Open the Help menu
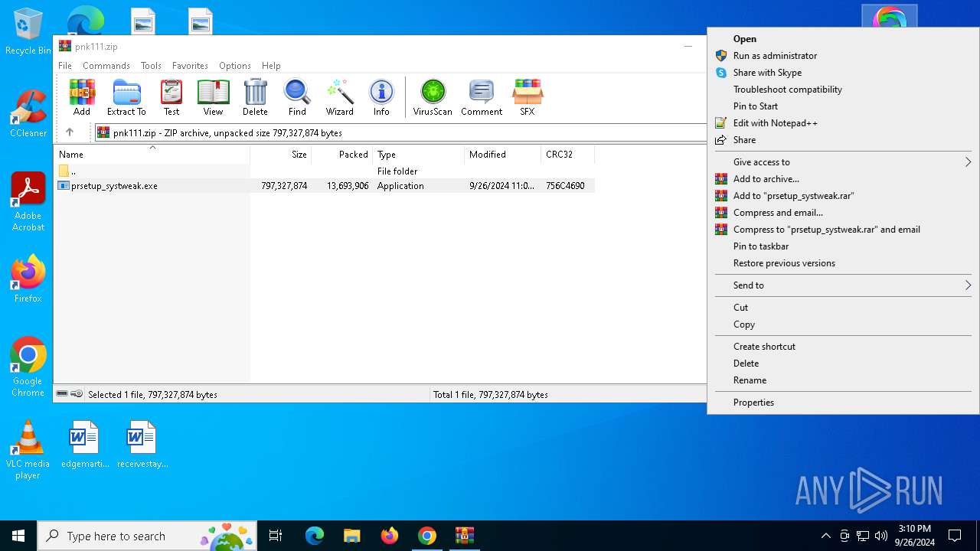The width and height of the screenshot is (980, 551). [271, 66]
